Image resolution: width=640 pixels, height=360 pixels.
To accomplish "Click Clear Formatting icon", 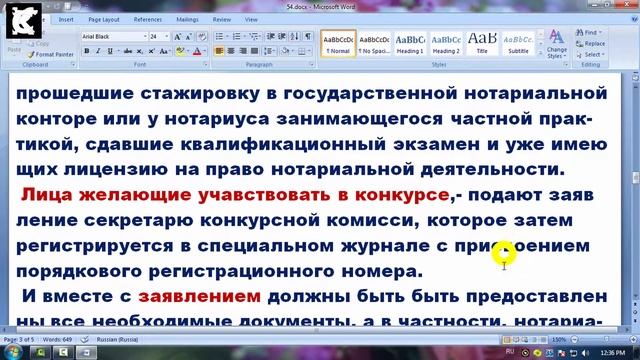I will click(x=202, y=37).
